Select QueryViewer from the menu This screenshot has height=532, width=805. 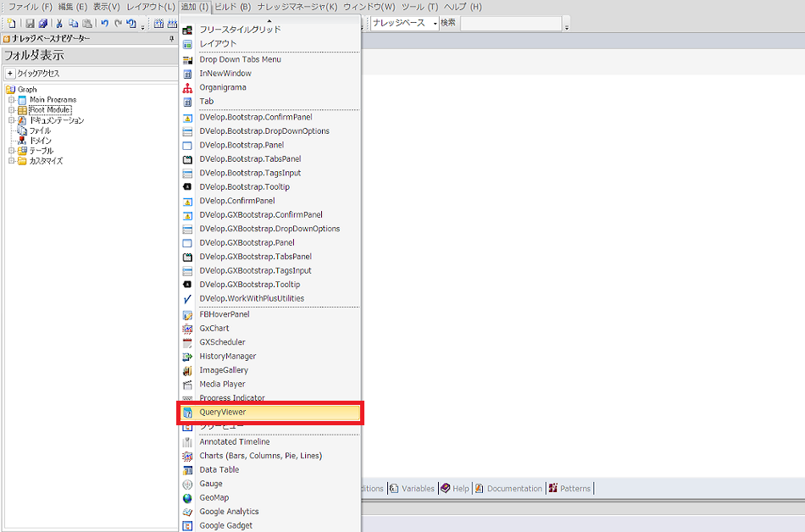(222, 413)
